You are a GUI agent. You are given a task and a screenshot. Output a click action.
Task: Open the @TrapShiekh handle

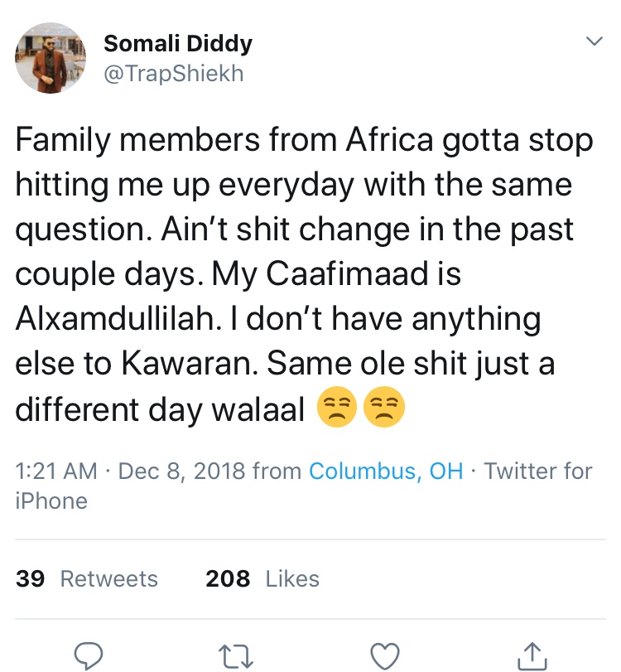(x=174, y=74)
